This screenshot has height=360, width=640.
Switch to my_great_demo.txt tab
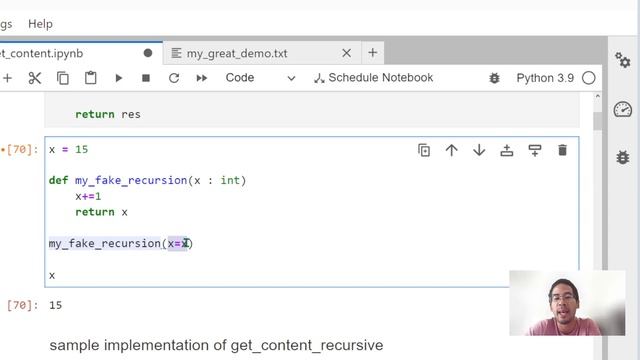click(x=237, y=53)
